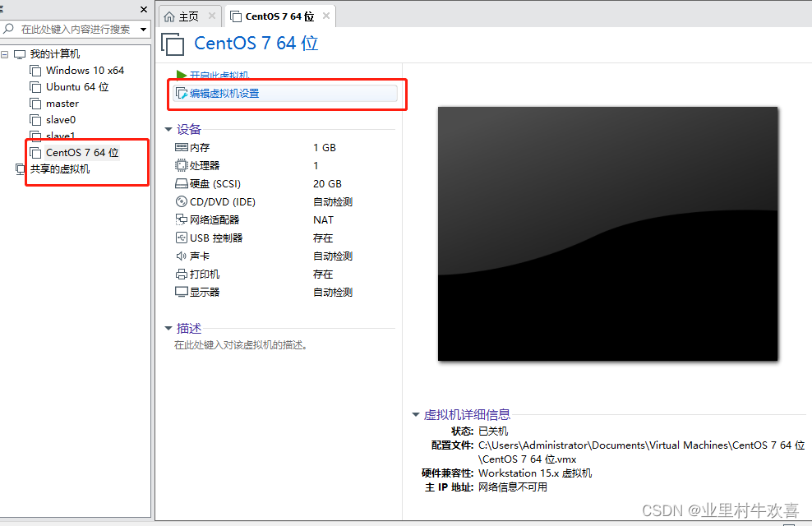Click the 声卡 speaker icon
The image size is (812, 526).
[182, 256]
